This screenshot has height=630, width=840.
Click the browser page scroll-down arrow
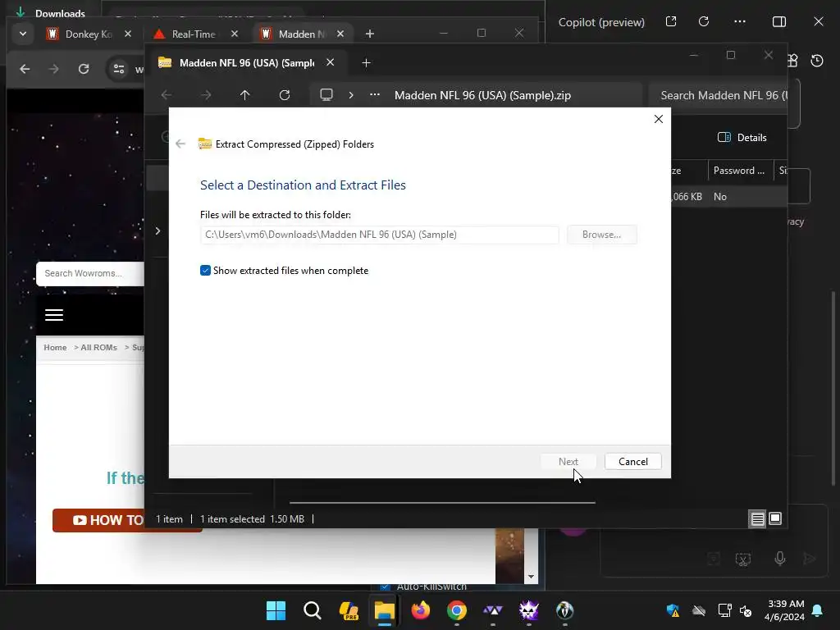click(x=531, y=577)
